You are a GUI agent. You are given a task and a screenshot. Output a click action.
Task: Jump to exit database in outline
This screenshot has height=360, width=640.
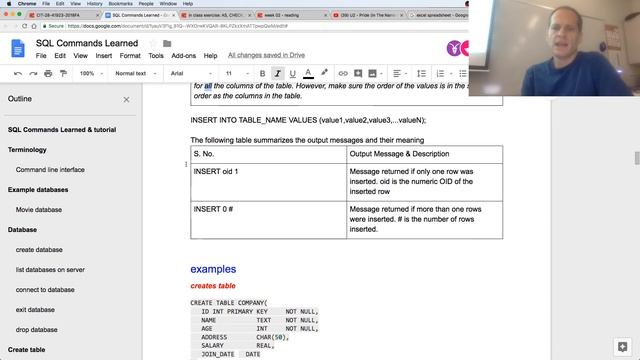(35, 310)
